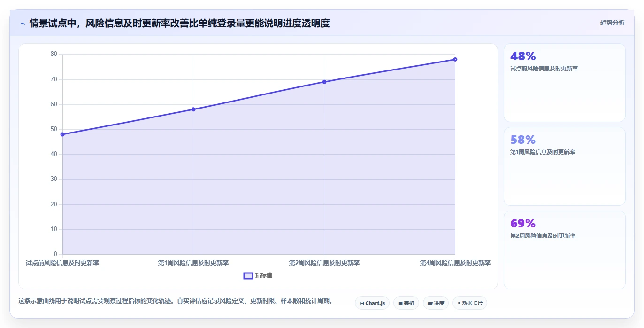
Task: Click the 指标值 legend color box
Action: coord(248,275)
